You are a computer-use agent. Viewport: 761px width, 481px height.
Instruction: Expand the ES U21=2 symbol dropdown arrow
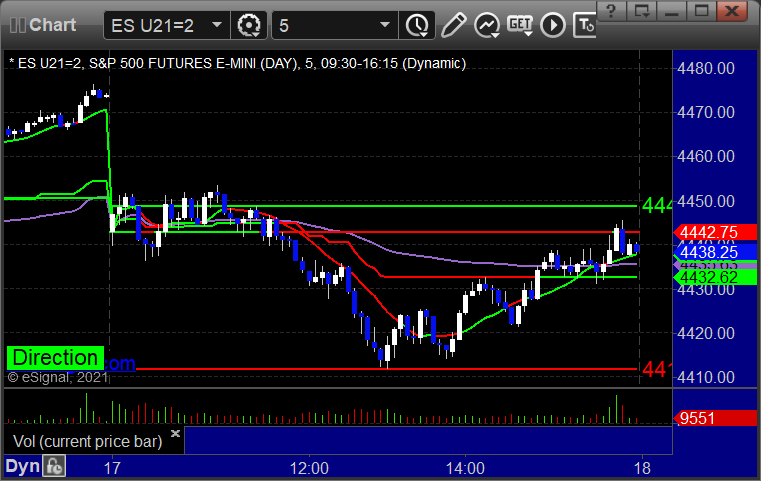217,25
